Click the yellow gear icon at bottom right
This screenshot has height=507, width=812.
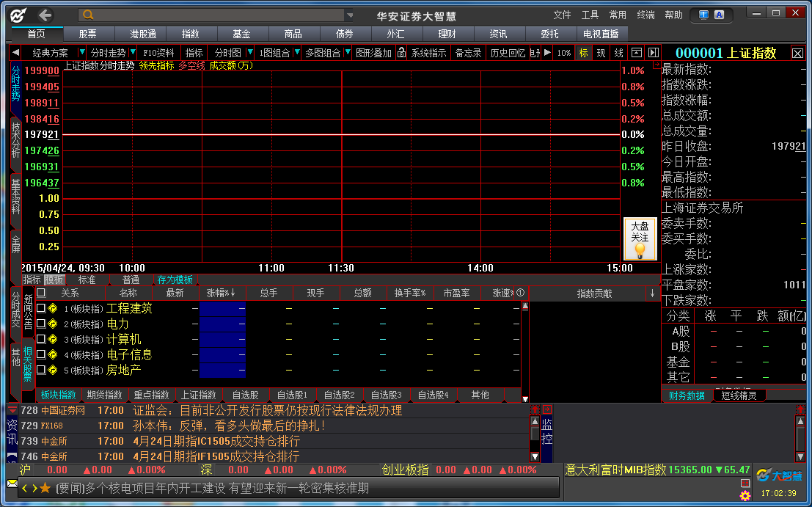745,496
